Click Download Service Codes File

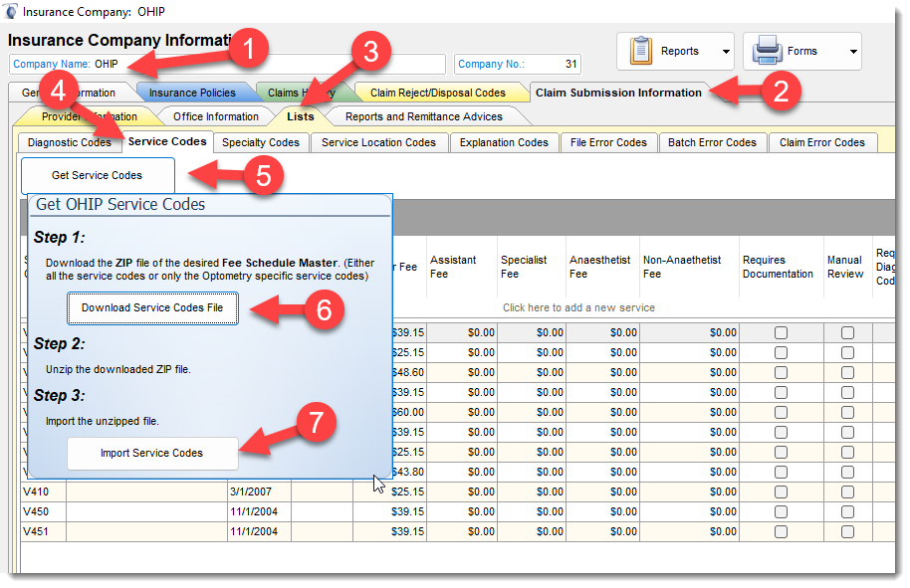pyautogui.click(x=152, y=307)
